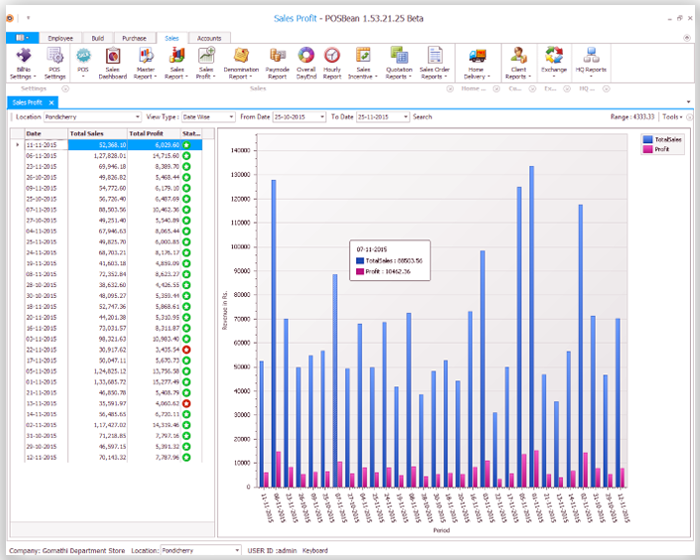Open HQ Reports

pos(591,64)
